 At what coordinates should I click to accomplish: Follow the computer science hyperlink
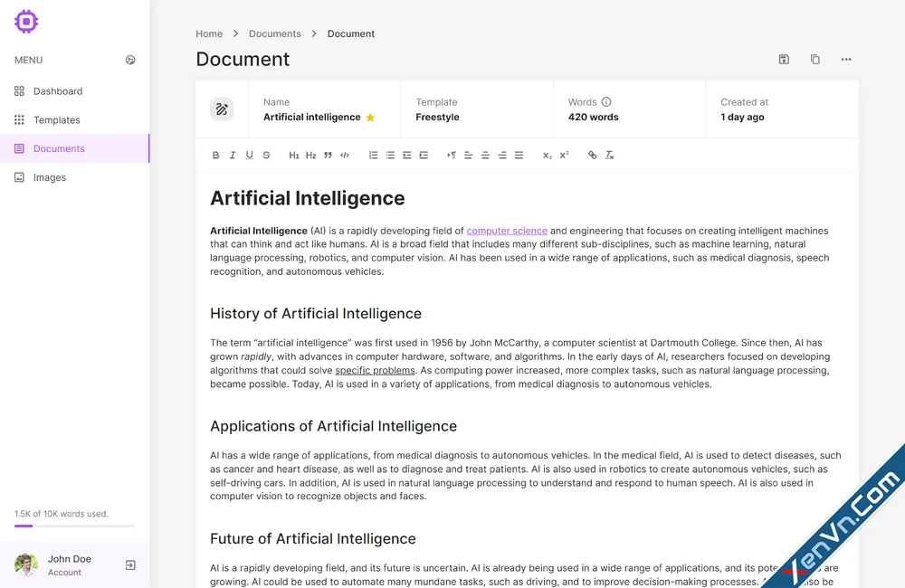click(x=507, y=231)
